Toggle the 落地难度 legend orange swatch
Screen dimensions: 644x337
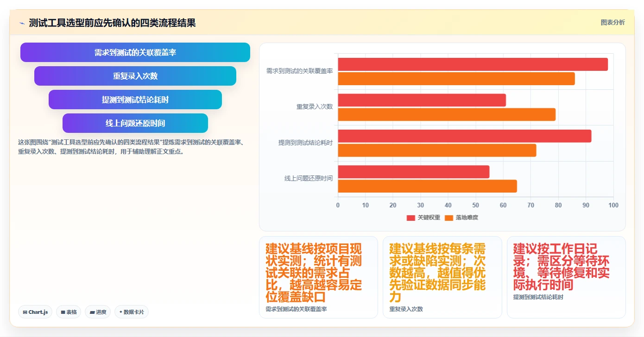449,218
